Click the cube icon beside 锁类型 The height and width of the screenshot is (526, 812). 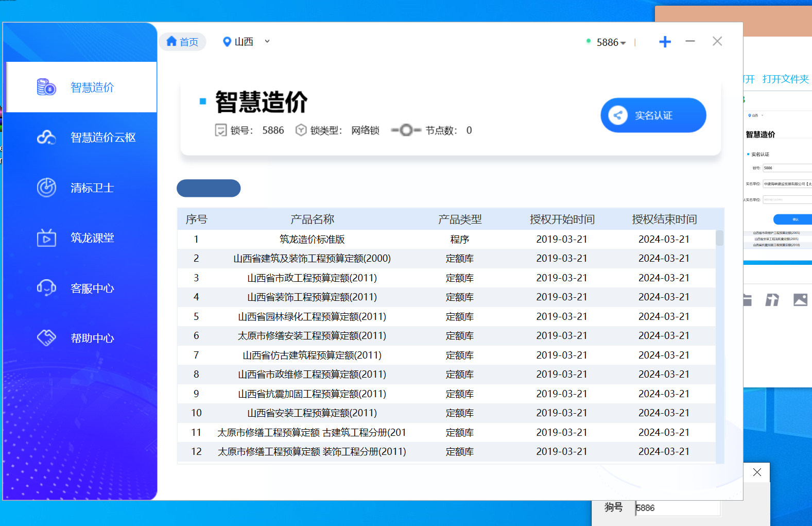(x=301, y=130)
